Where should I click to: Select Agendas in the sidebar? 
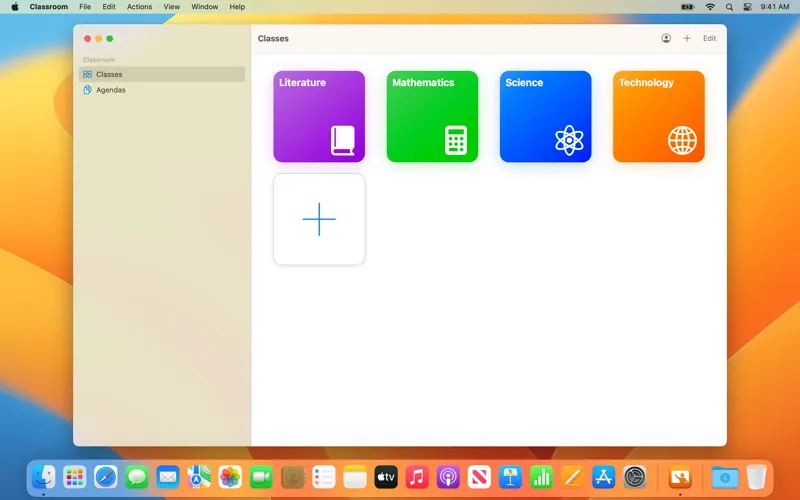[x=162, y=90]
